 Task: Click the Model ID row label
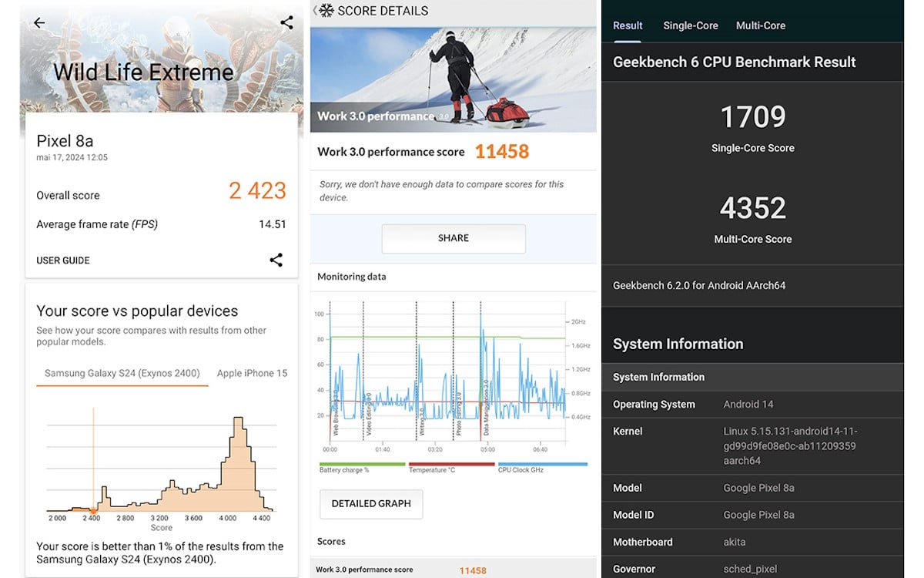click(634, 515)
